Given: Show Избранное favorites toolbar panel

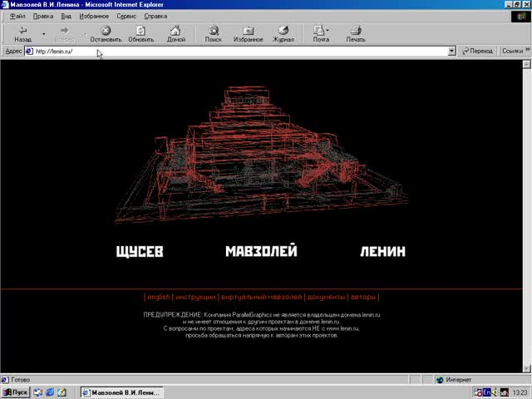Looking at the screenshot, I should point(248,34).
